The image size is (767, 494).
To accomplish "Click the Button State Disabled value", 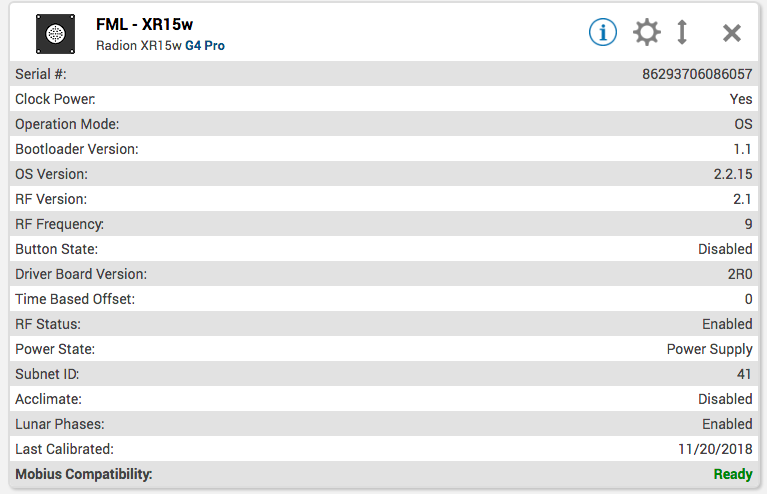I will coord(725,249).
